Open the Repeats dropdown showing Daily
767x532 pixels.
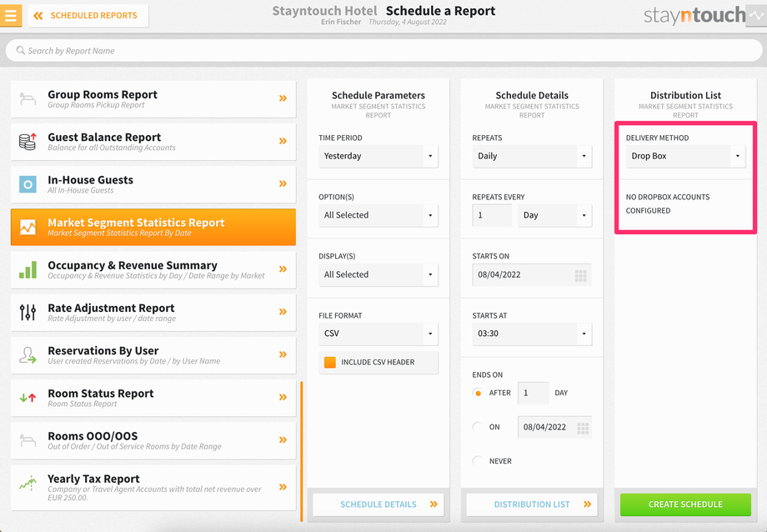(532, 156)
